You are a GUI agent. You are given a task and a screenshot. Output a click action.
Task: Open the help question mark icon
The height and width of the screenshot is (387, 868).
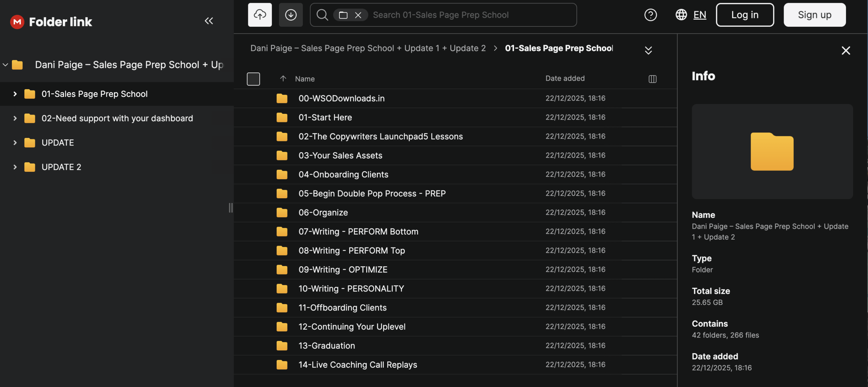pos(650,15)
